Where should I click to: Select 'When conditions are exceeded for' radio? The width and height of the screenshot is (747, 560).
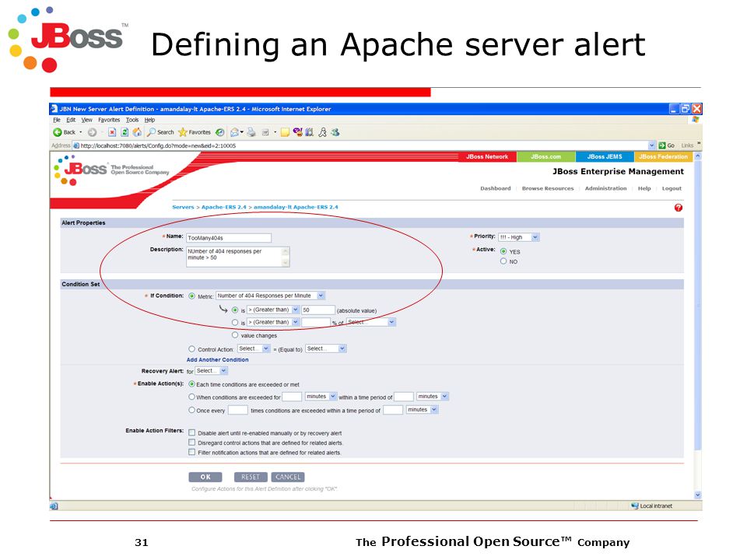click(x=192, y=397)
